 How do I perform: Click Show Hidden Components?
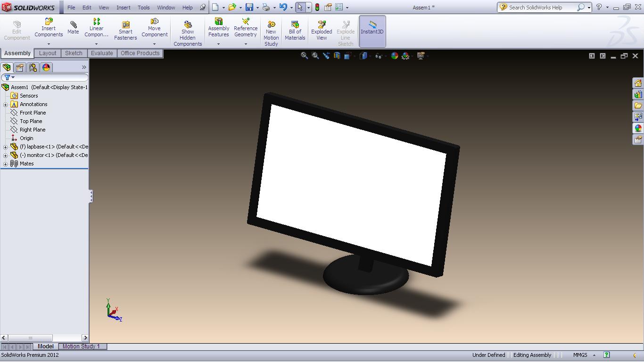click(x=188, y=33)
